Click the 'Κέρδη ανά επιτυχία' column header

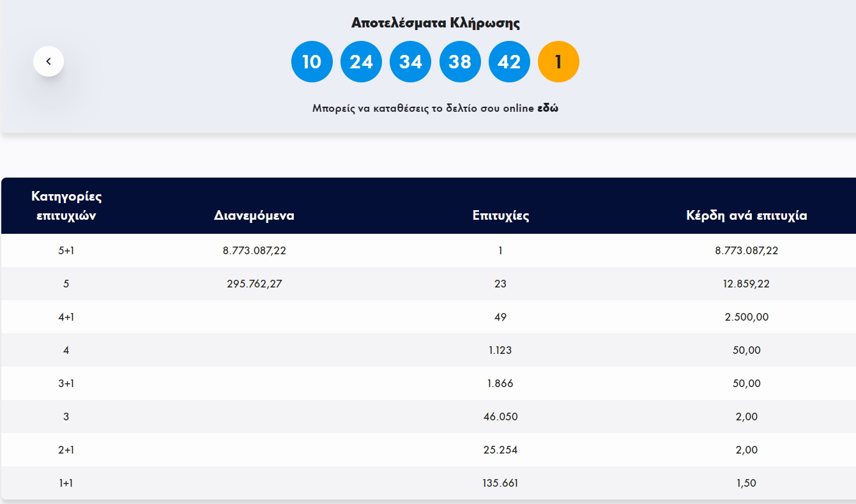746,215
